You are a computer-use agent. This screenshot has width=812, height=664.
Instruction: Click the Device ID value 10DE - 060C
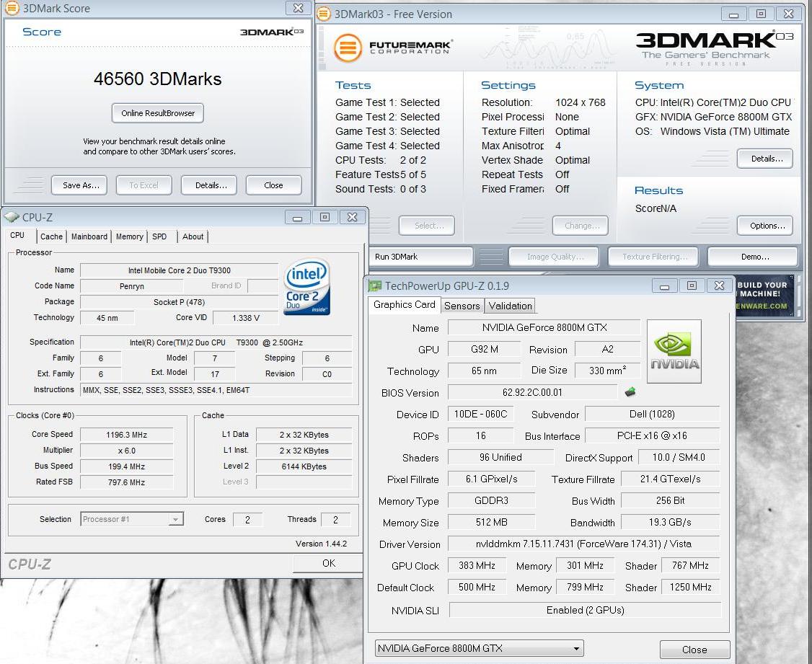click(481, 414)
